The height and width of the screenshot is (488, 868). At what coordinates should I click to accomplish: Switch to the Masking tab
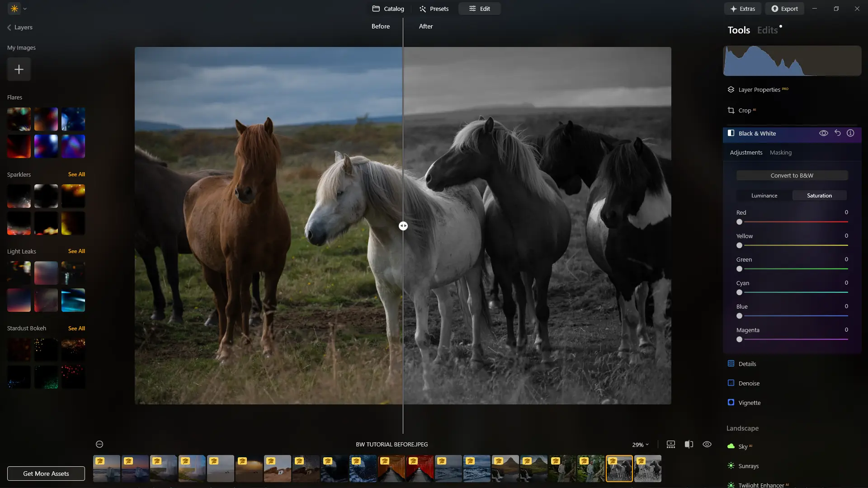[x=780, y=153]
